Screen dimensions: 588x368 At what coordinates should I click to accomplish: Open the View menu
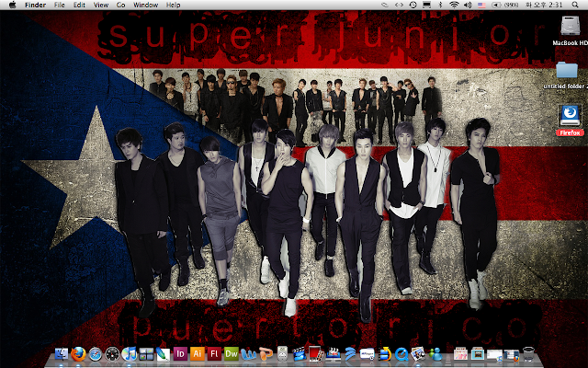coord(100,5)
